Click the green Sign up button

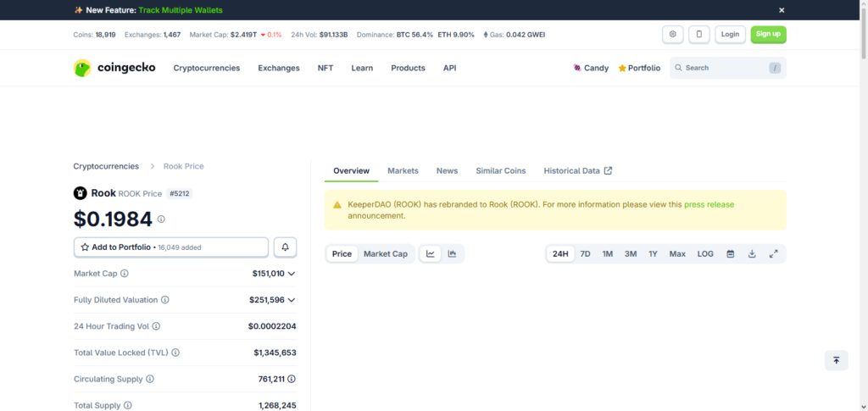pyautogui.click(x=768, y=34)
